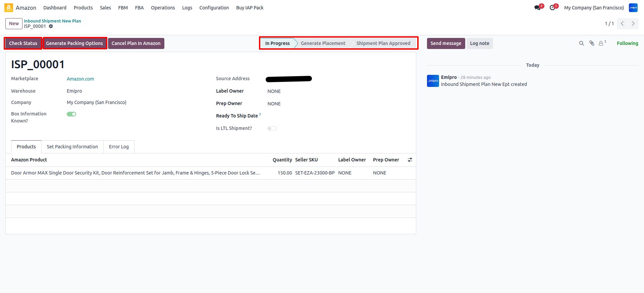Open the Amazon.com marketplace link
The image size is (644, 293).
click(x=80, y=79)
